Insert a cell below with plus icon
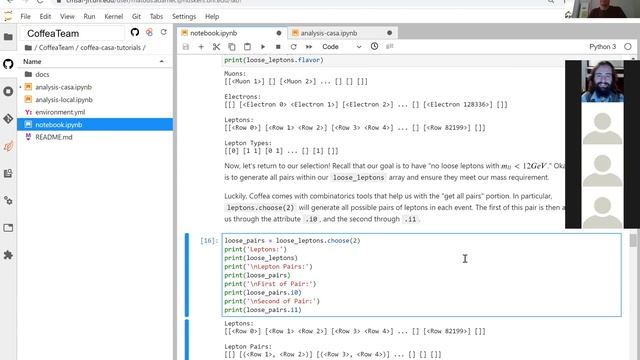Screen dimensions: 640x360 (201, 47)
